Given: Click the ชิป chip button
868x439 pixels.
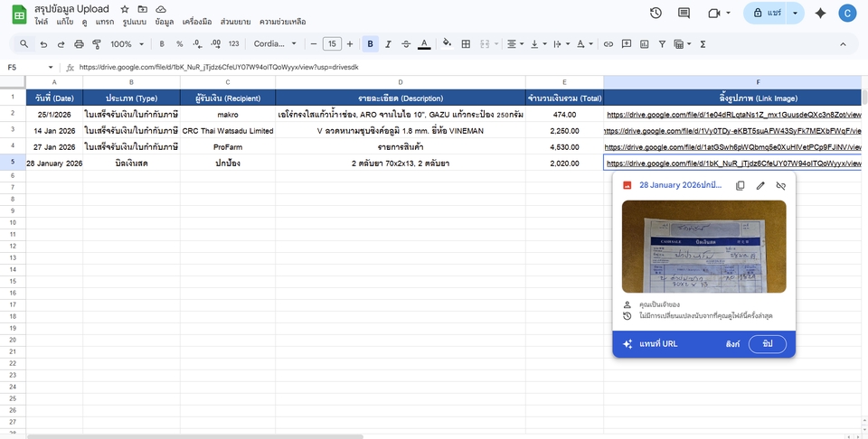Looking at the screenshot, I should coord(768,344).
